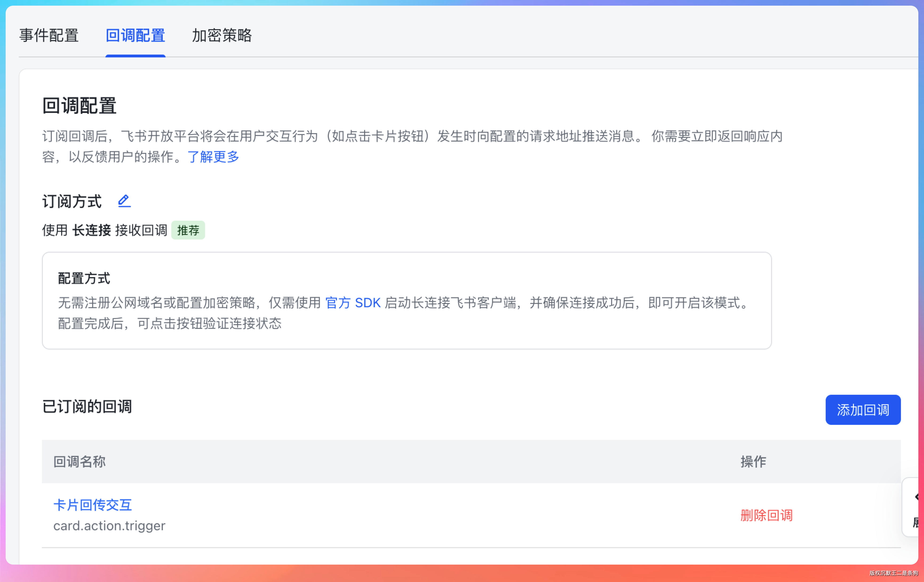Click the pencil edit icon beside 订阅方式
The width and height of the screenshot is (924, 582).
[x=124, y=201]
